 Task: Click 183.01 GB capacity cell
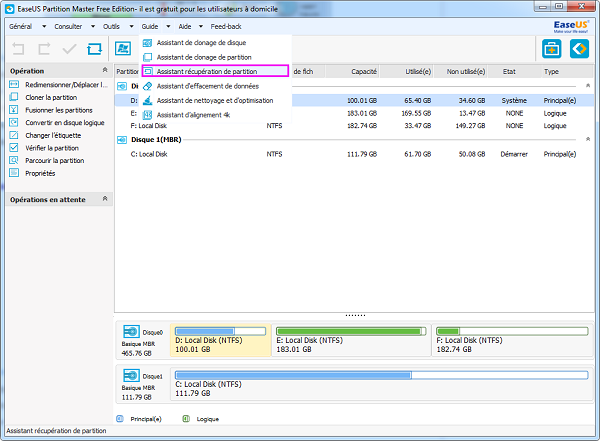(362, 113)
